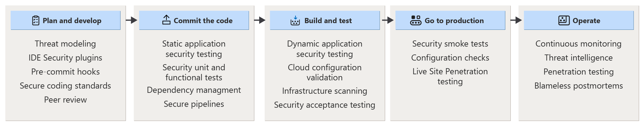Click the Operate header label
The width and height of the screenshot is (644, 126).
[586, 21]
